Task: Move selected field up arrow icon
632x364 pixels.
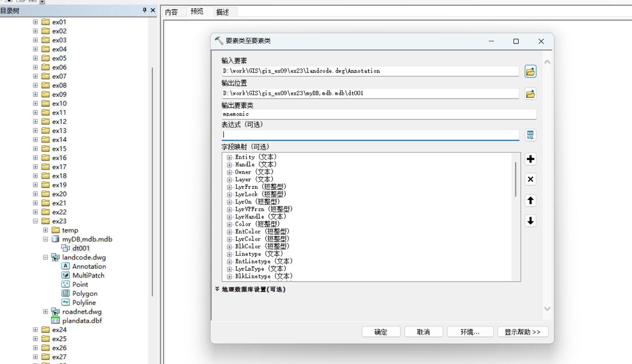Action: (530, 201)
